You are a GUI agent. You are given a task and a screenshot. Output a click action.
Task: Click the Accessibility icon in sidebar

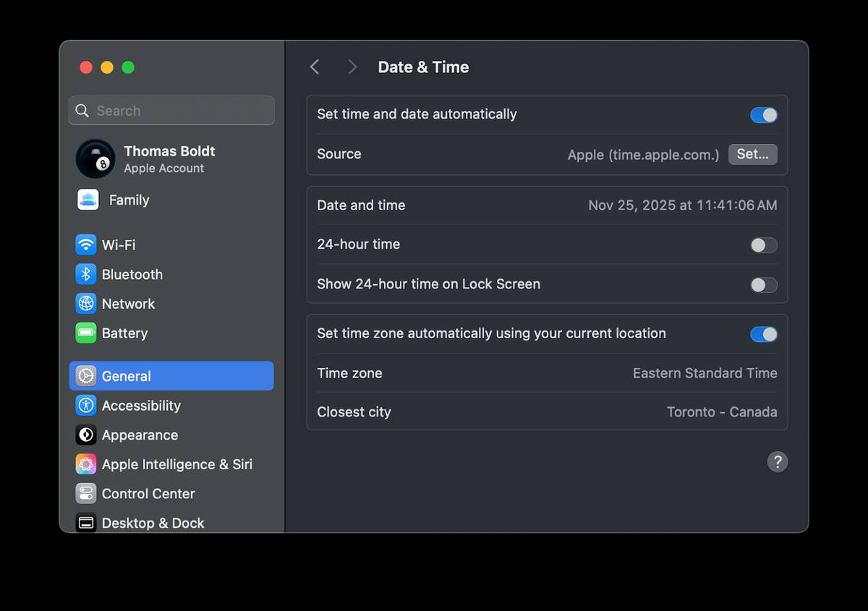point(86,406)
